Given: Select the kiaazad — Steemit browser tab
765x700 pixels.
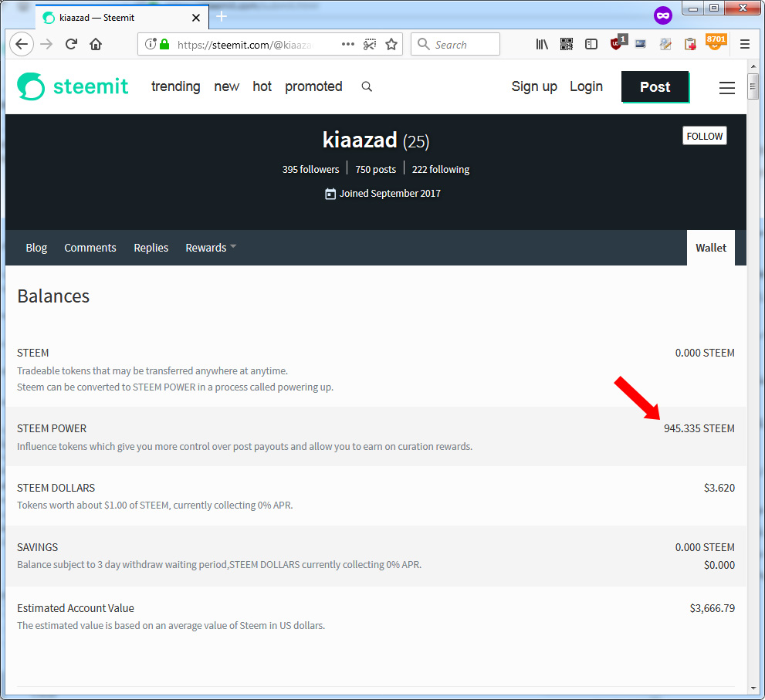Looking at the screenshot, I should click(x=122, y=18).
